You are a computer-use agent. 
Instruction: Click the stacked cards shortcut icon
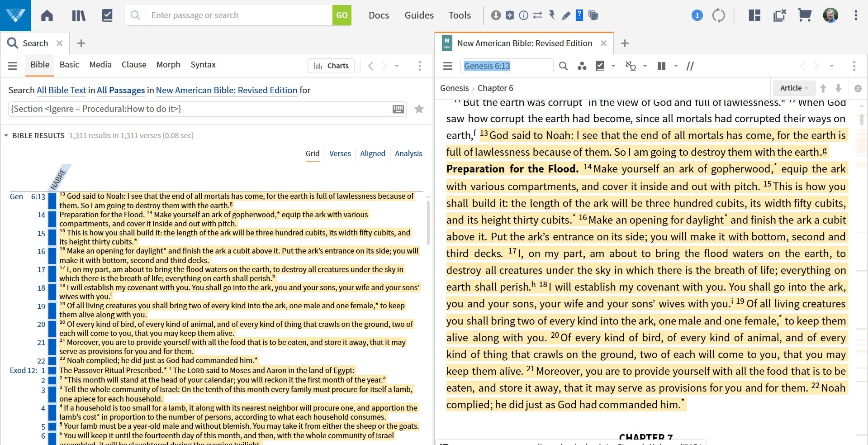[593, 15]
